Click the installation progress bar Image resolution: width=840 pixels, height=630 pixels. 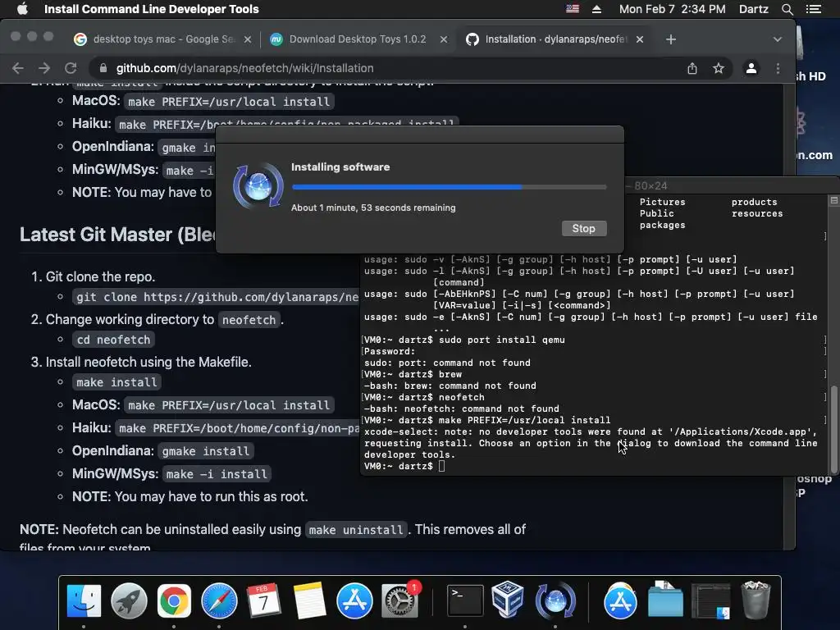pos(449,187)
